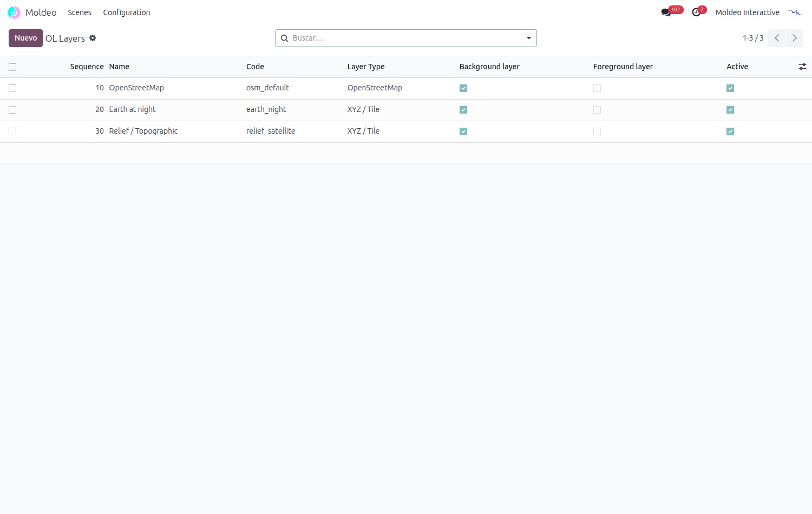Open the Configuration menu
This screenshot has width=812, height=514.
click(x=127, y=12)
